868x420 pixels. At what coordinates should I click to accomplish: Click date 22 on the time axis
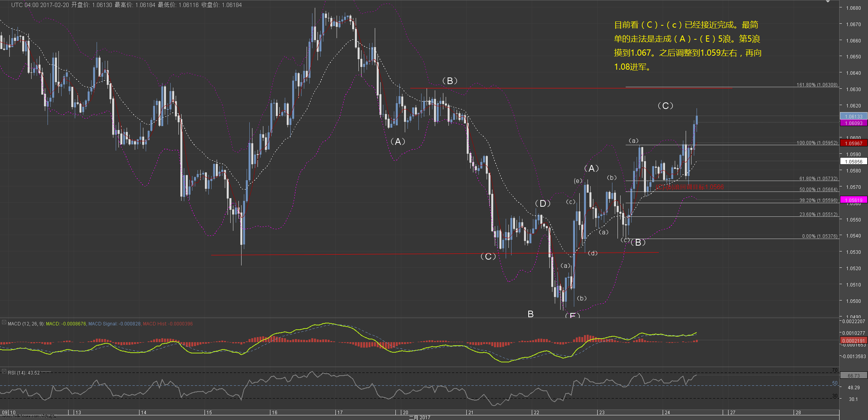point(536,412)
